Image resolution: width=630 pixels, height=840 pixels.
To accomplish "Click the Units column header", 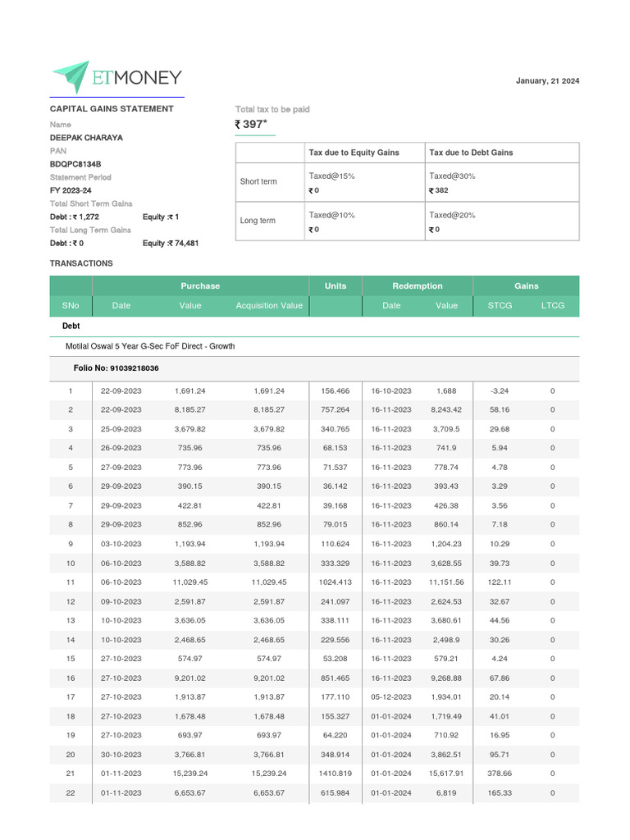I will tap(336, 286).
